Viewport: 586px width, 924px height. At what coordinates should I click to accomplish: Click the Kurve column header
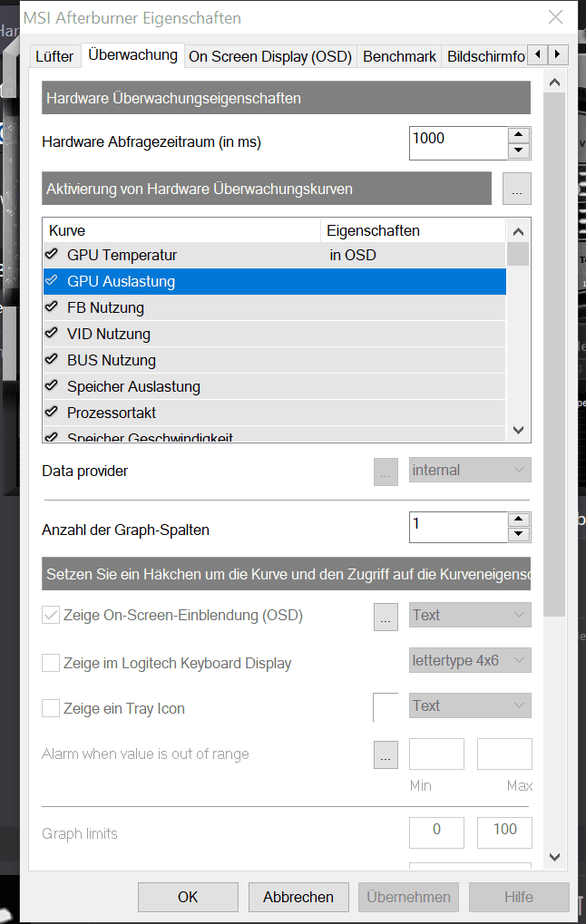tap(181, 230)
